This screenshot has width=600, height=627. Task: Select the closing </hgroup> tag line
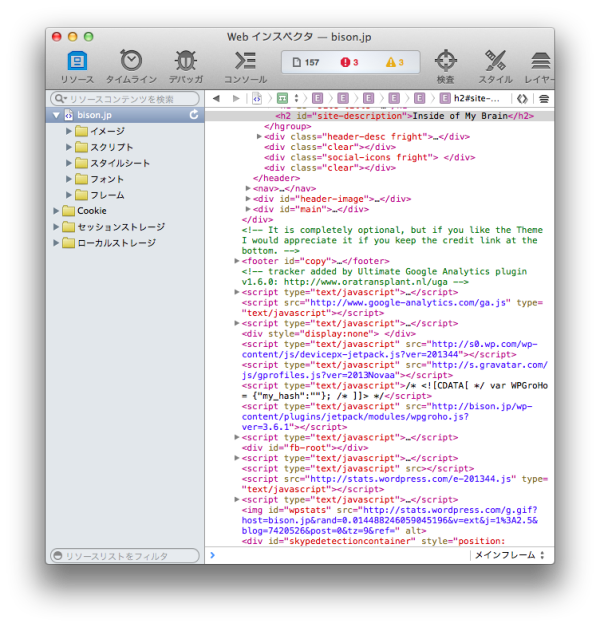coord(288,126)
